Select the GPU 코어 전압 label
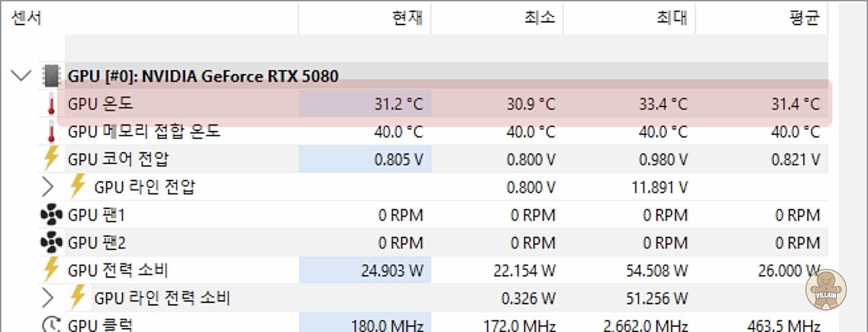 (x=118, y=159)
